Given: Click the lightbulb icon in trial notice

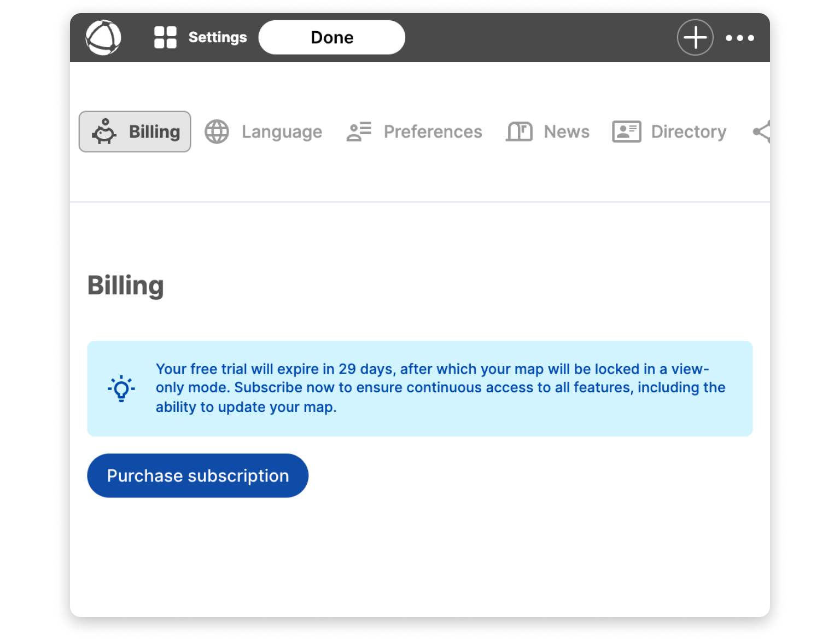Looking at the screenshot, I should pyautogui.click(x=121, y=388).
